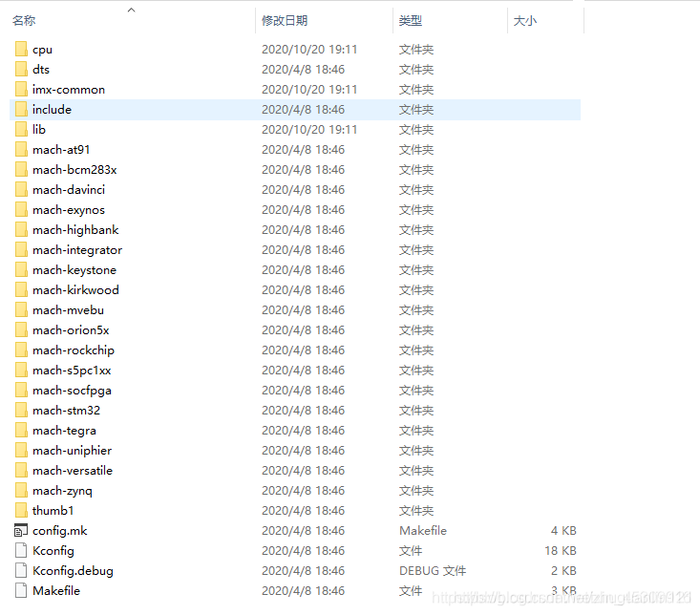Click the mach-bcm283x folder icon
This screenshot has width=700, height=615.
click(x=21, y=170)
